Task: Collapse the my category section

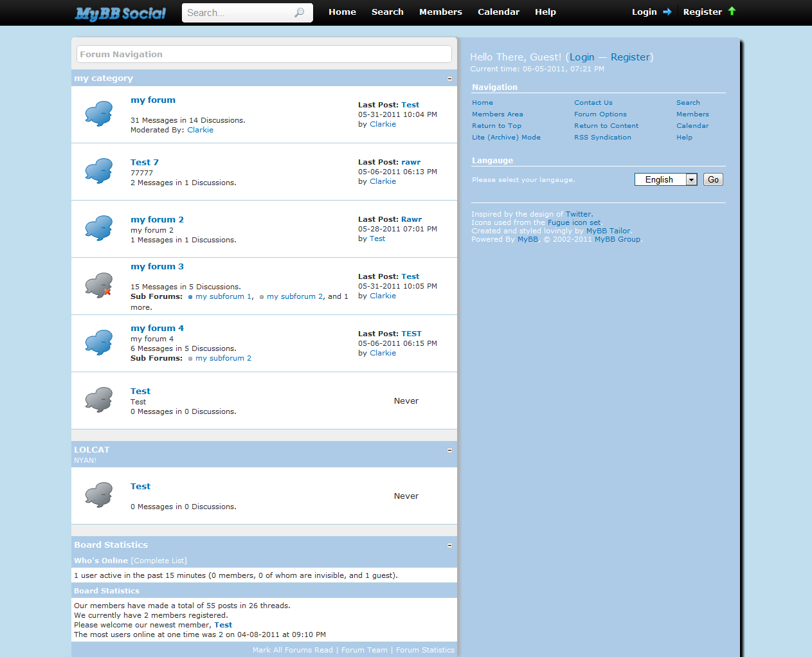Action: point(449,78)
